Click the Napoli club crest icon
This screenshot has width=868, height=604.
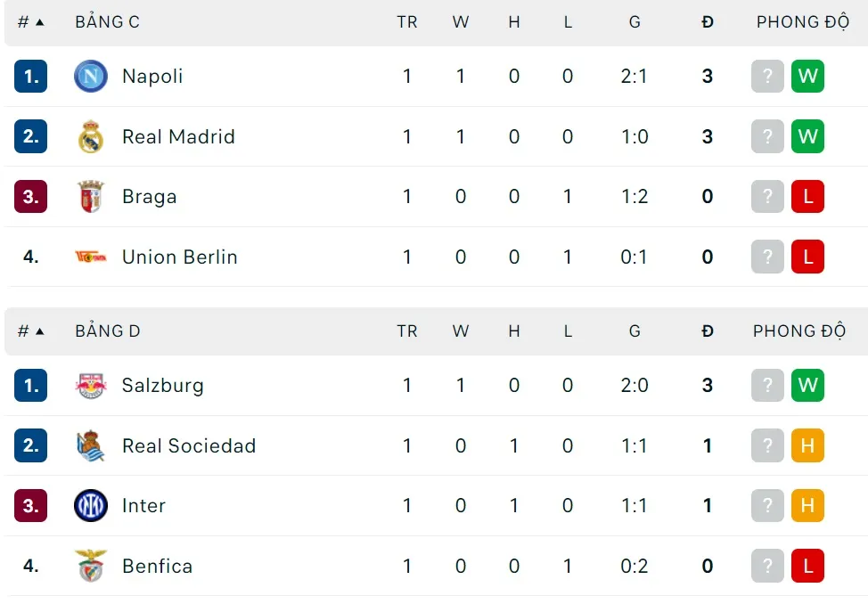[x=91, y=77]
